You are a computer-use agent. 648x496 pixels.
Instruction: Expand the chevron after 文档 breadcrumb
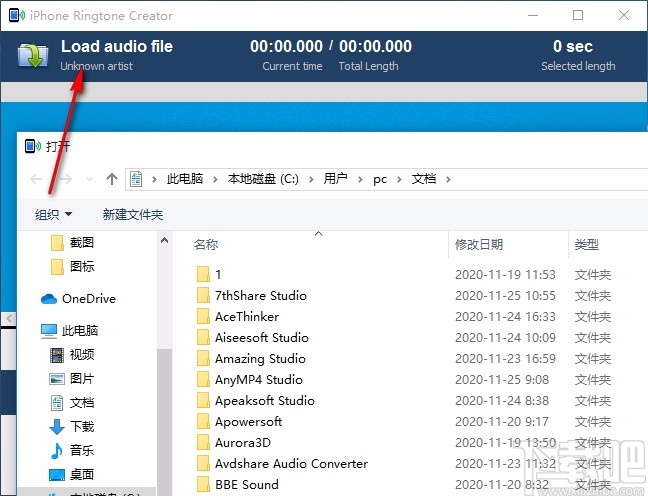click(448, 179)
